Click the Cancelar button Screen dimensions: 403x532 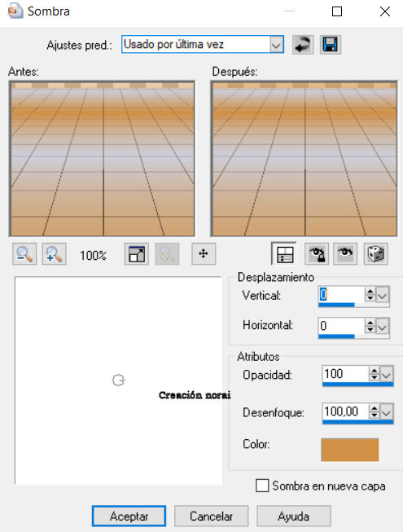pos(211,516)
